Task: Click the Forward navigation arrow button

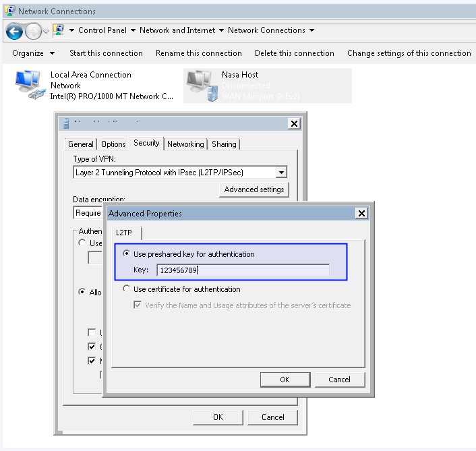Action: pos(33,31)
